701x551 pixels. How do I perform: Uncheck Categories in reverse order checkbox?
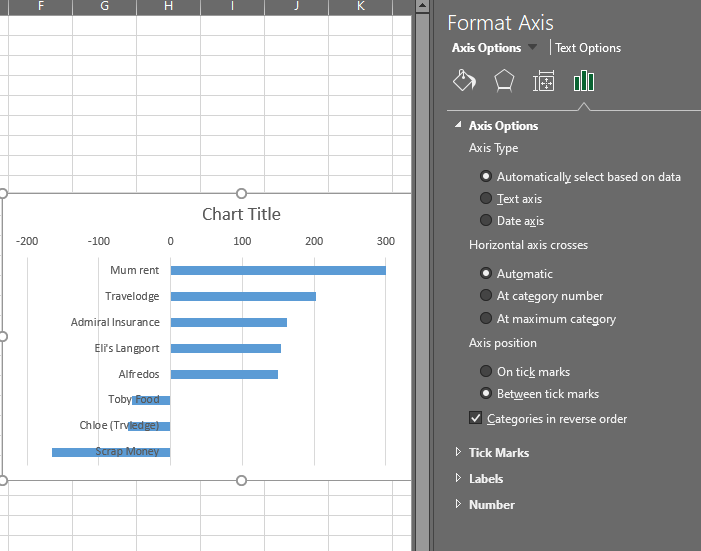(475, 418)
